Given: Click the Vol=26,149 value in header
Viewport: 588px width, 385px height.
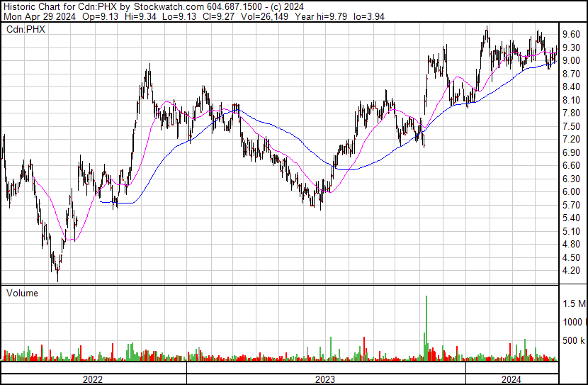Looking at the screenshot, I should [x=264, y=16].
